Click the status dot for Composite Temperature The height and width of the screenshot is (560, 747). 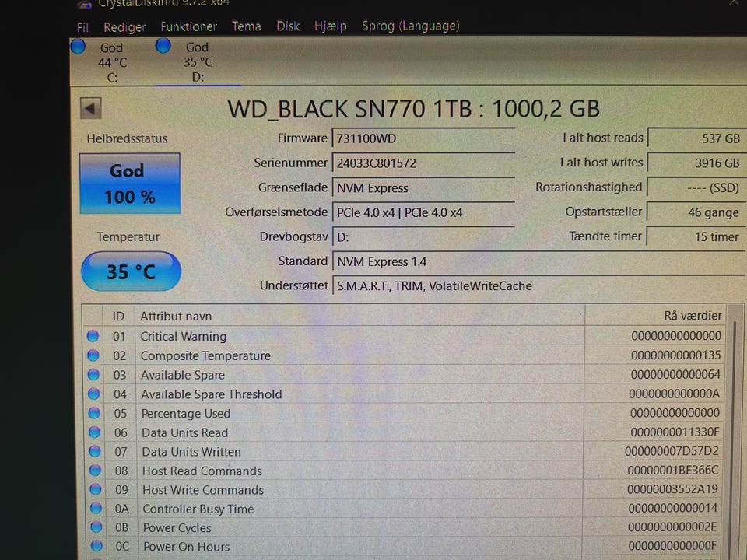click(x=93, y=355)
